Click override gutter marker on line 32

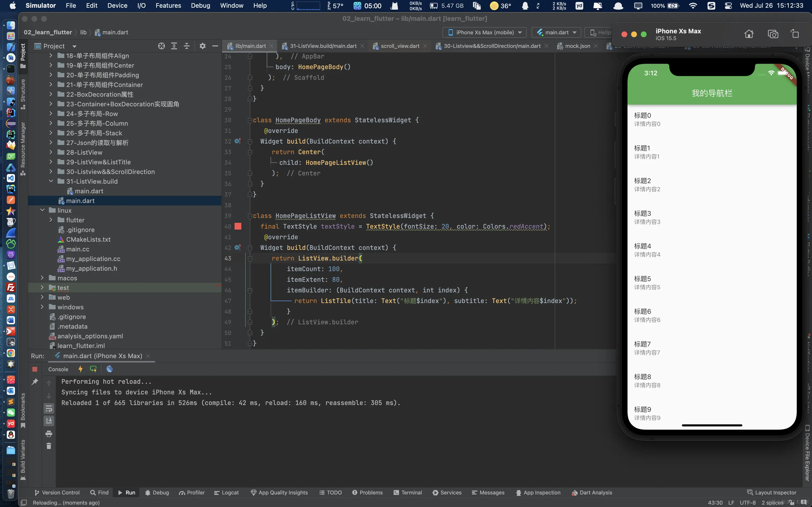pyautogui.click(x=237, y=141)
